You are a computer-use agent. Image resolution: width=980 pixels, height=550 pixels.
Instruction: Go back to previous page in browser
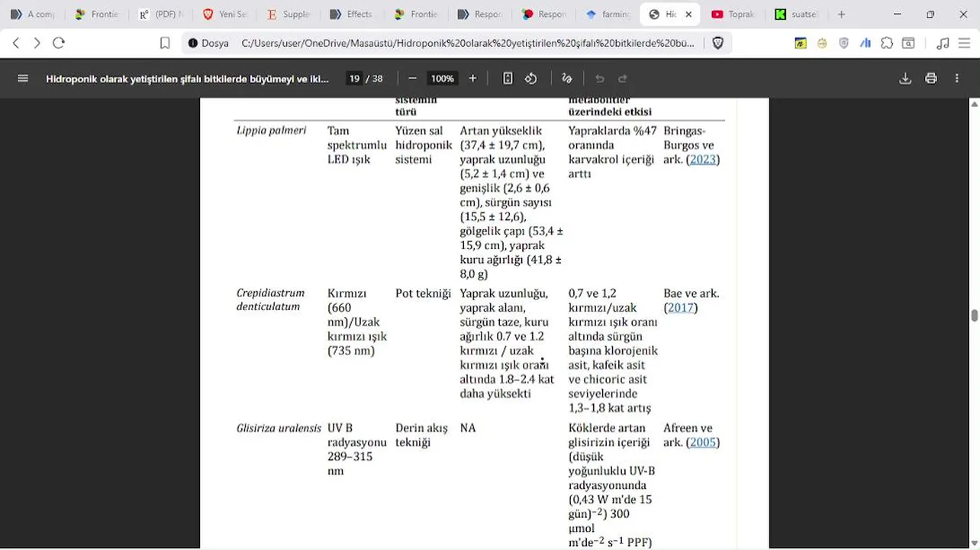[16, 44]
